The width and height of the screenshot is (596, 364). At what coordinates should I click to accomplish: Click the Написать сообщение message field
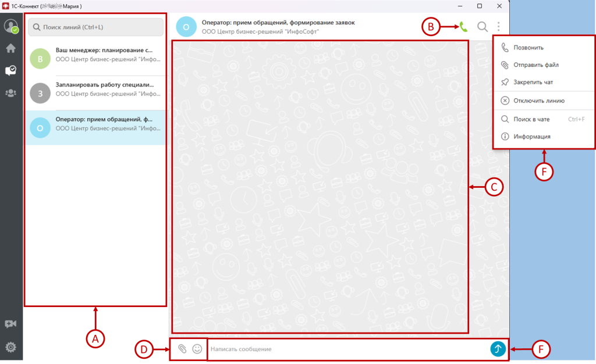[x=348, y=349]
